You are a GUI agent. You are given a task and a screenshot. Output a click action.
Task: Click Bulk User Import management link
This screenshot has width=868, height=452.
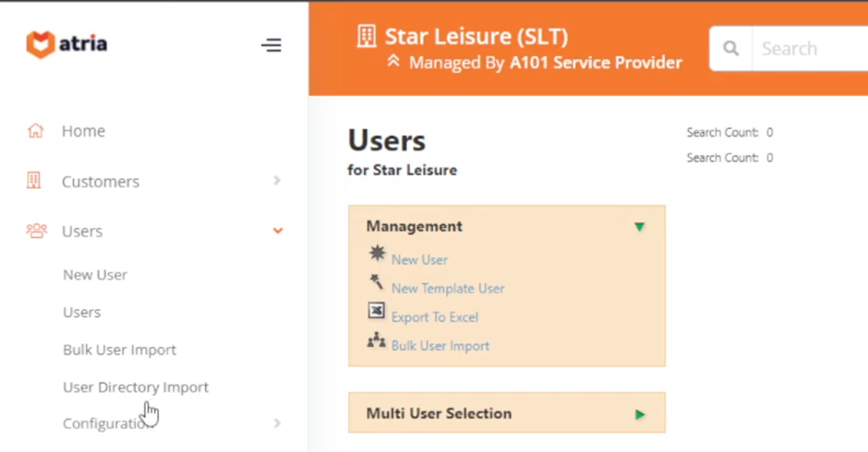click(x=440, y=346)
